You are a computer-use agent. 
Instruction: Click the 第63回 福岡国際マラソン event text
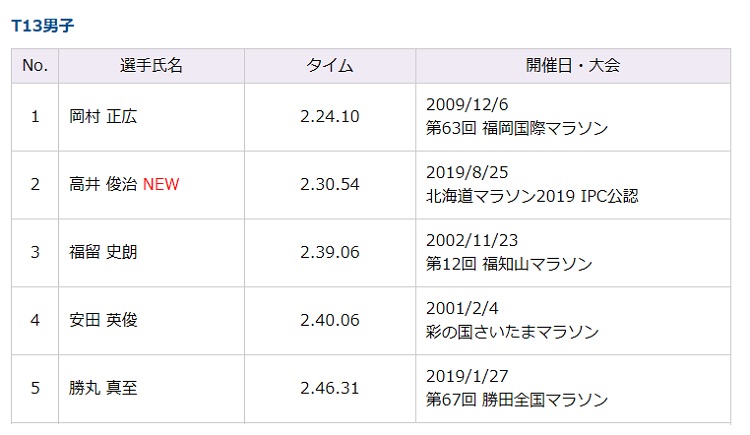pos(516,128)
